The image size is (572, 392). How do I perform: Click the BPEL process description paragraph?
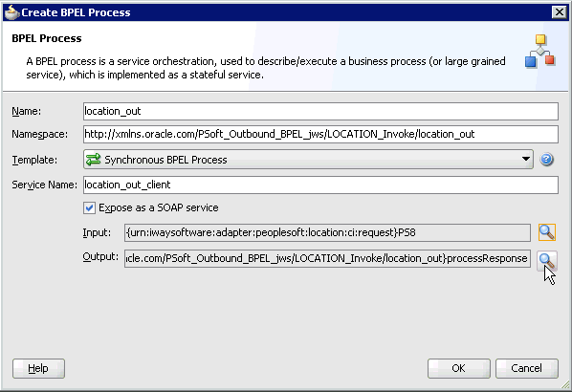266,68
